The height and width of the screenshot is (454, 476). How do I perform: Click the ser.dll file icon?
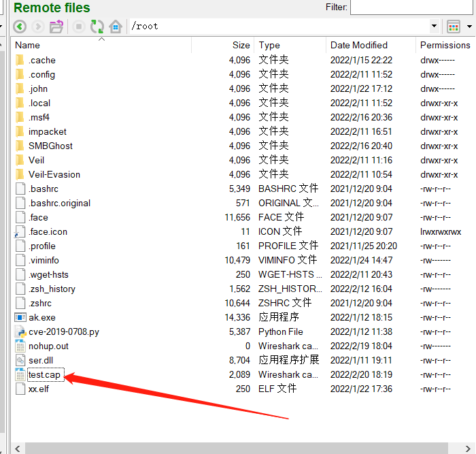click(20, 360)
